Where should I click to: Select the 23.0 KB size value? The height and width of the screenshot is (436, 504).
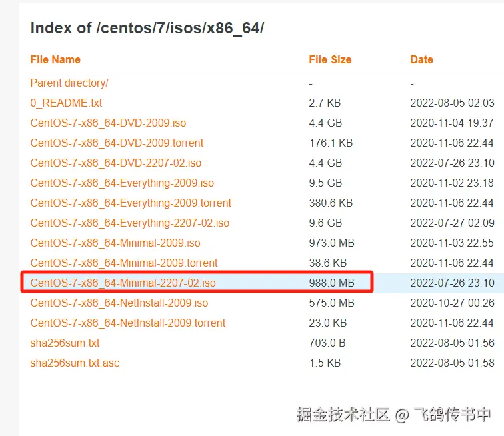[328, 323]
